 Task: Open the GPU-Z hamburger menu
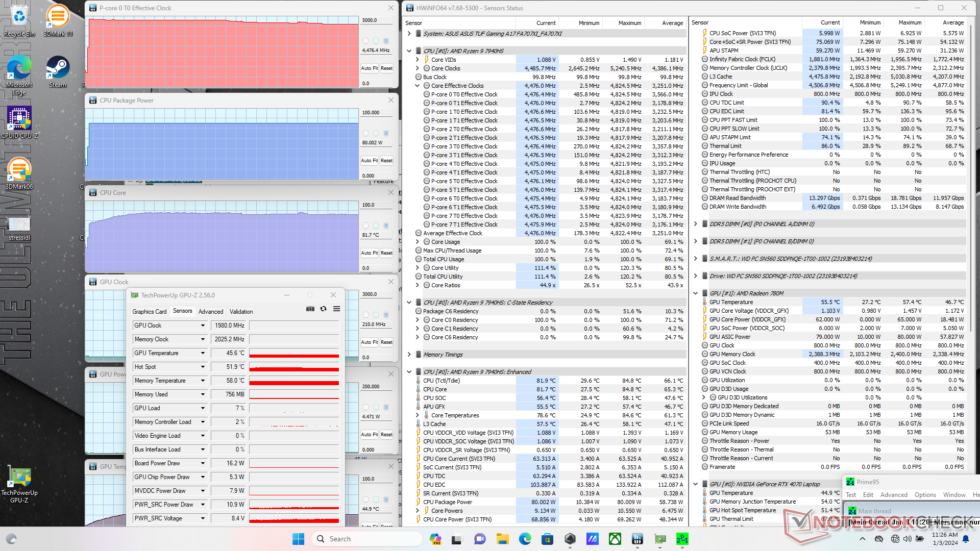pyautogui.click(x=336, y=309)
